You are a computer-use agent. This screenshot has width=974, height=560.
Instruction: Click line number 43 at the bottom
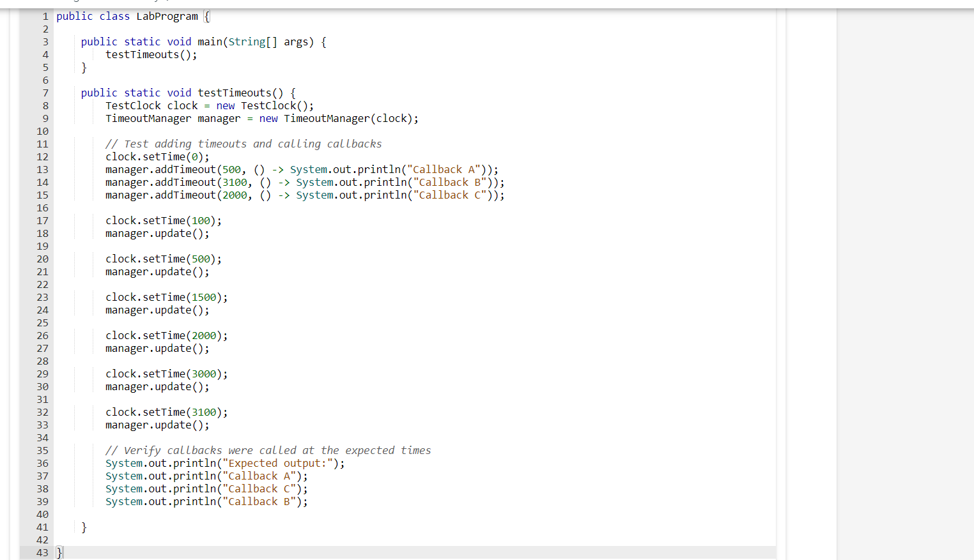pyautogui.click(x=43, y=552)
